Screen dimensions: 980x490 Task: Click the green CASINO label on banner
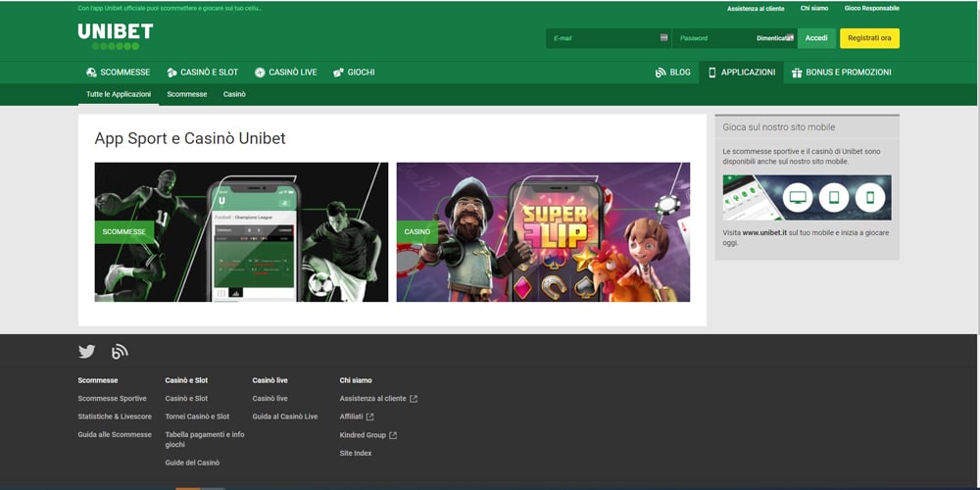pyautogui.click(x=416, y=232)
